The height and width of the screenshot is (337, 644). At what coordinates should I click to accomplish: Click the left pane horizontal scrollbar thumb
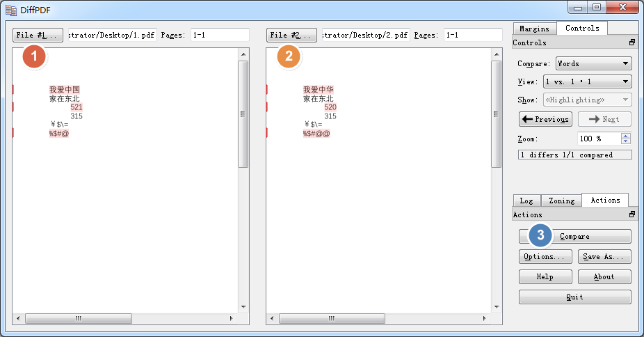tap(79, 318)
